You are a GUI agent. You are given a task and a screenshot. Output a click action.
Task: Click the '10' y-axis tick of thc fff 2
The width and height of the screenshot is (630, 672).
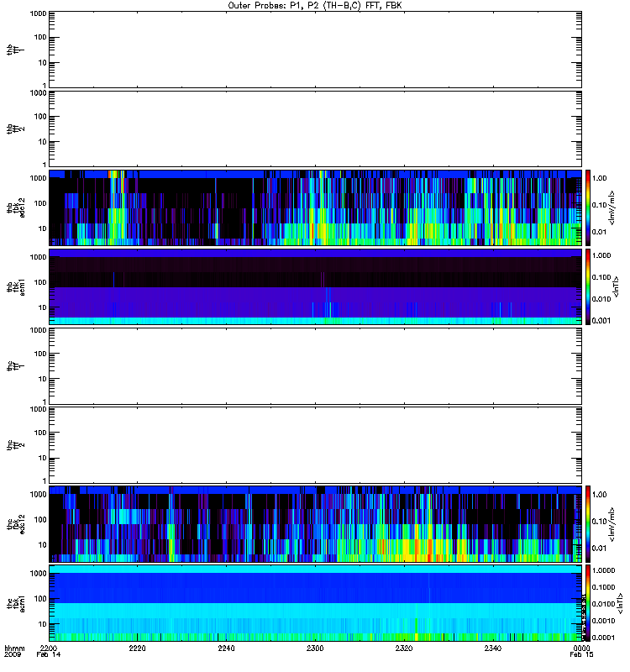[x=43, y=458]
